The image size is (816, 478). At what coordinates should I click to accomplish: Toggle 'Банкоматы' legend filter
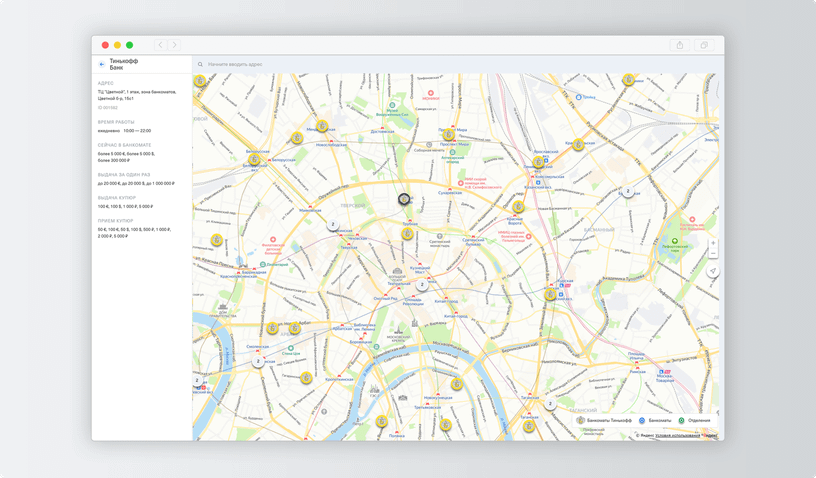click(655, 420)
